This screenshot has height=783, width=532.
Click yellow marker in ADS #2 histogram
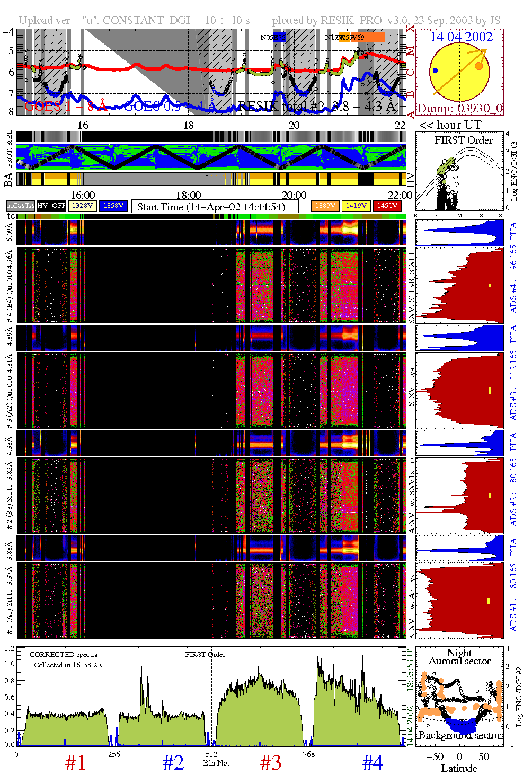490,496
